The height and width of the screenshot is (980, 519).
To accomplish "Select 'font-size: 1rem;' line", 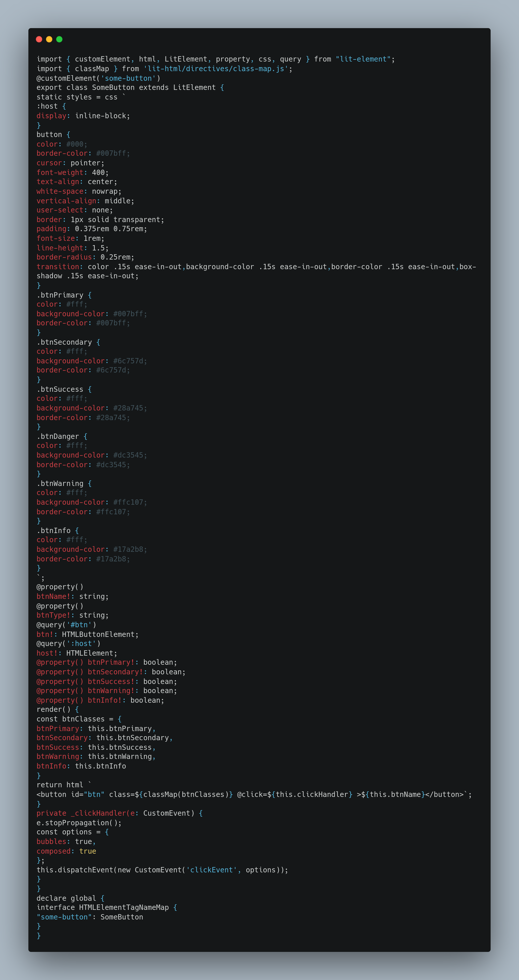I will 70,238.
